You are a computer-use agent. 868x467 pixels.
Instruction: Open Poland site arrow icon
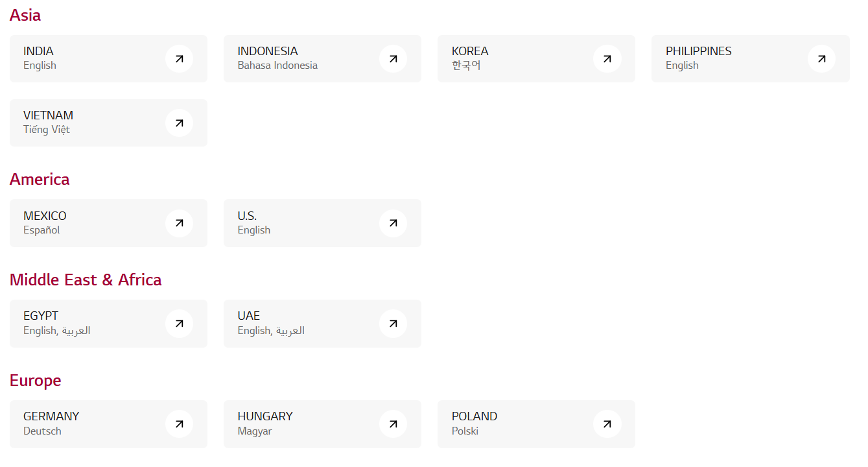point(607,424)
